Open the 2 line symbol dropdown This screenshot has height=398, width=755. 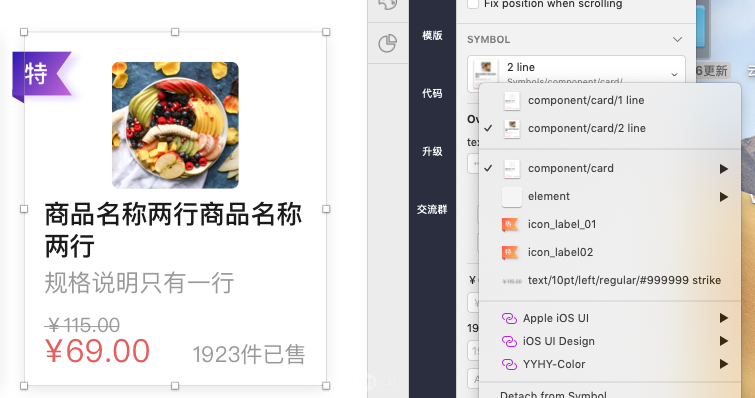[576, 73]
